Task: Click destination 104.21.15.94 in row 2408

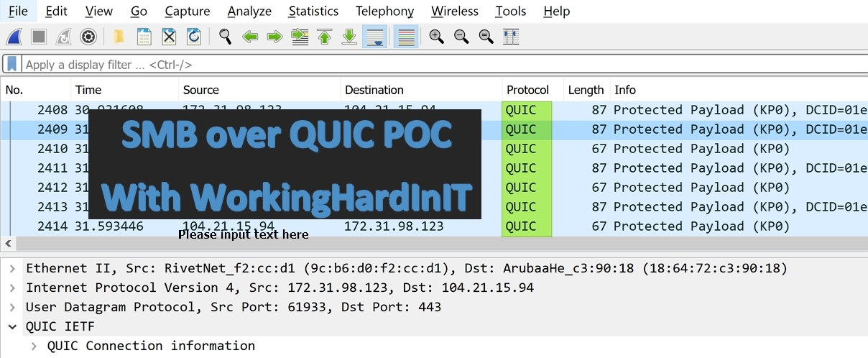Action: pos(390,110)
